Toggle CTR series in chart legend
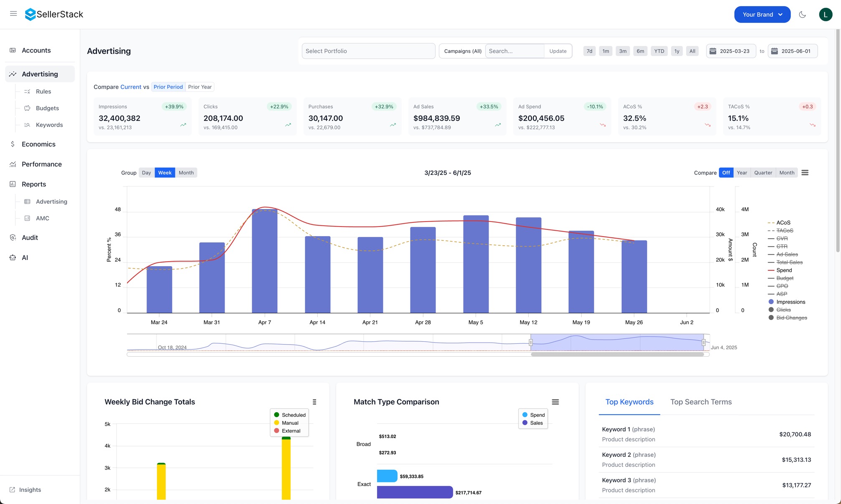 (778, 247)
